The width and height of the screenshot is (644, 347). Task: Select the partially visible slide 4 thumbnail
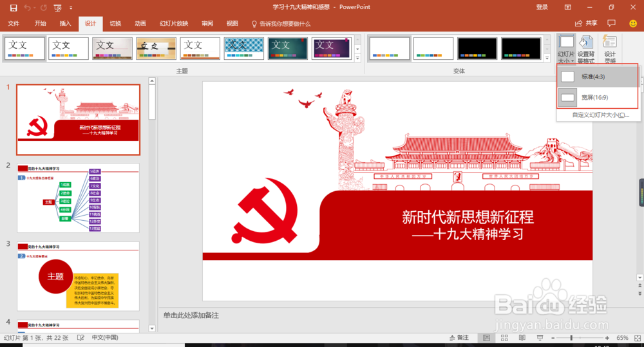78,326
